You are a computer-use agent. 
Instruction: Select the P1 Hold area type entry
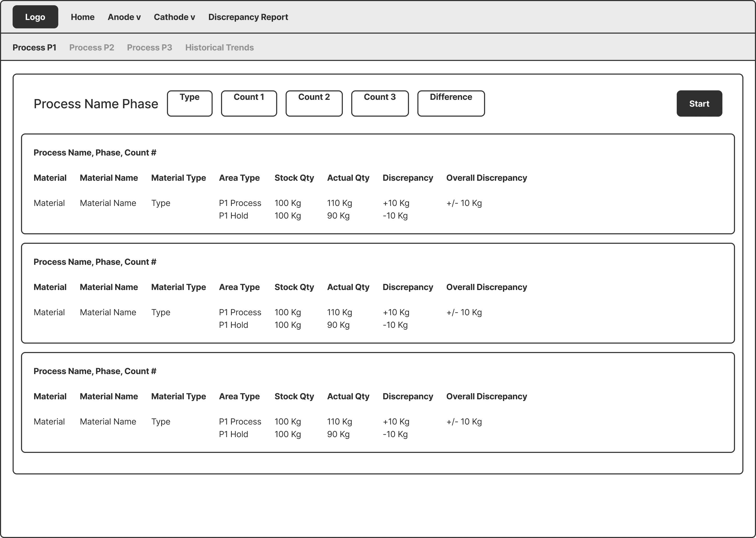[233, 215]
